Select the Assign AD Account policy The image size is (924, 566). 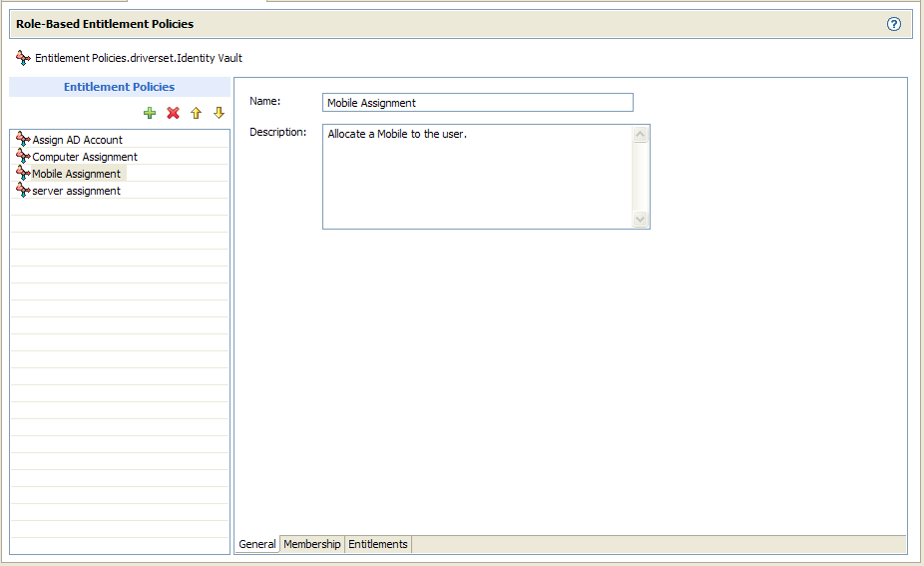[77, 140]
